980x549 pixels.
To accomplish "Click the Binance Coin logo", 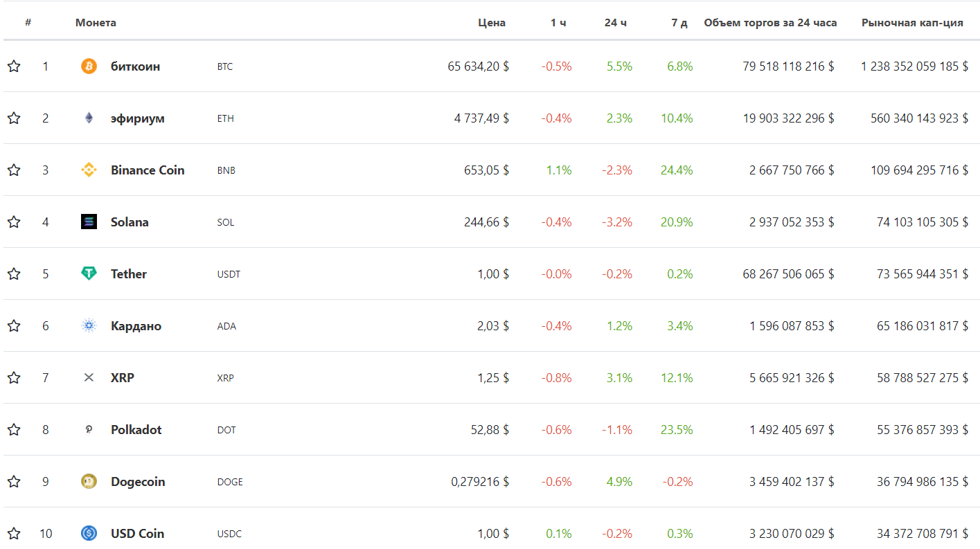I will pos(89,170).
